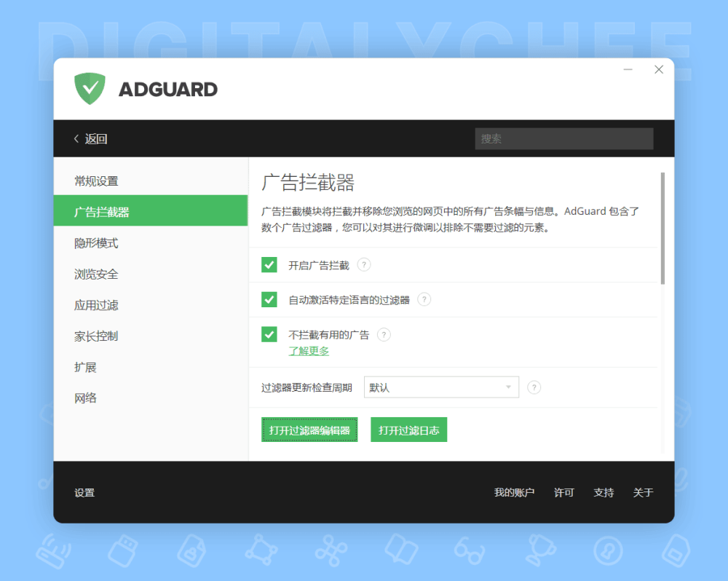Viewport: 728px width, 581px height.
Task: Disable the 不拦截有用的广告 checkbox
Action: click(269, 334)
